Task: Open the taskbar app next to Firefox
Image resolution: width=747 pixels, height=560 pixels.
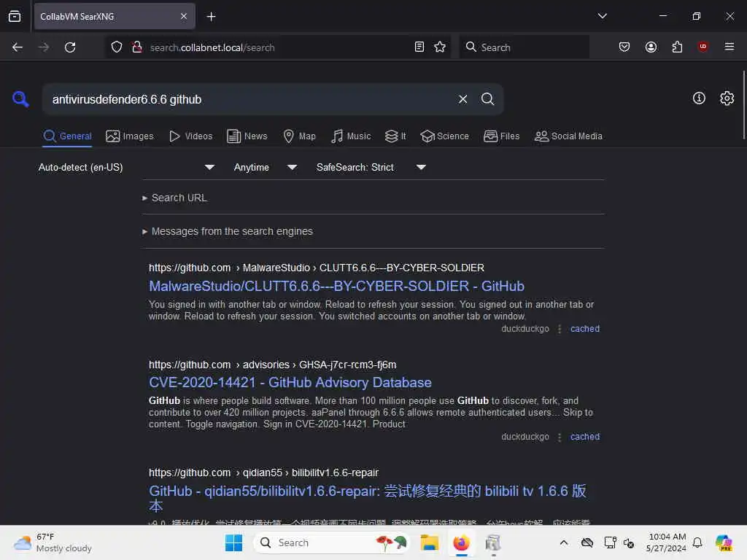Action: [x=493, y=542]
